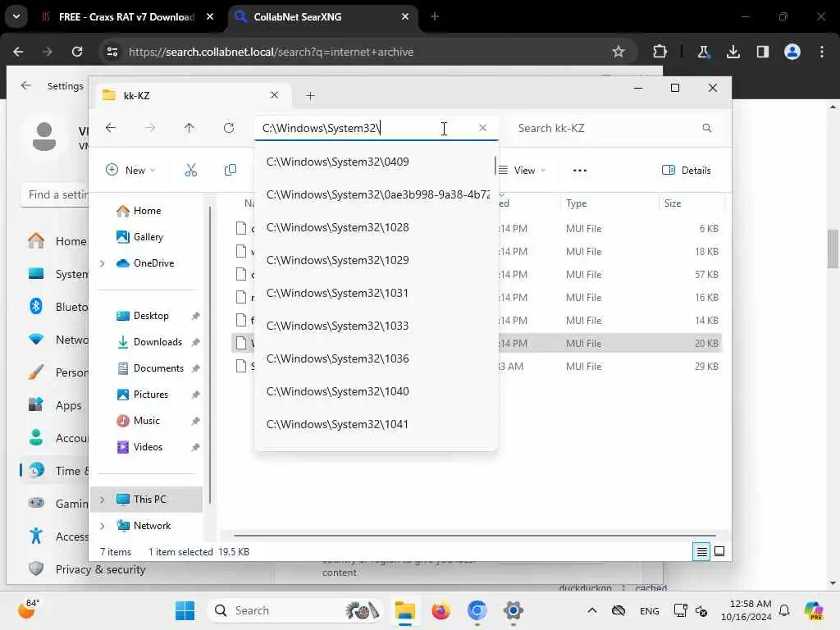This screenshot has width=840, height=630.
Task: Select suggestion C:\Windows\System32\1040
Action: [x=376, y=391]
